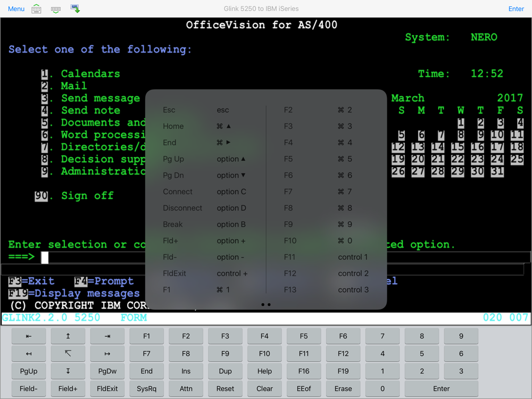
Task: Open the Menu in the top bar
Action: (x=16, y=9)
